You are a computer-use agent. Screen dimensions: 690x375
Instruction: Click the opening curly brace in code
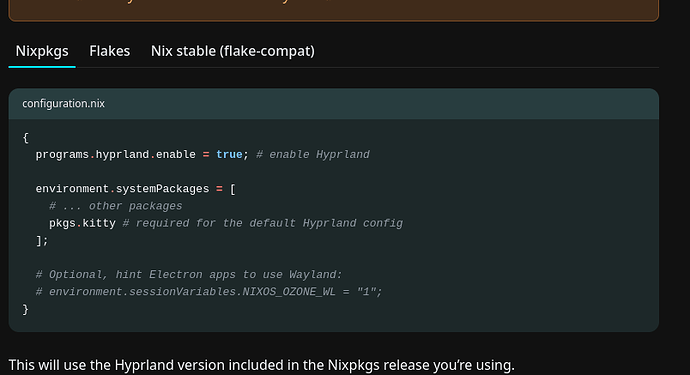click(x=26, y=138)
